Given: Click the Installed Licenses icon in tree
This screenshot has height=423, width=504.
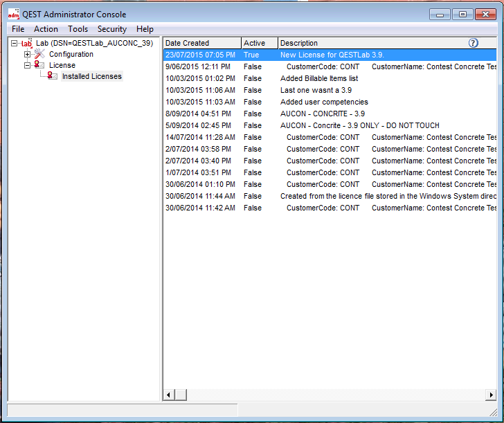Looking at the screenshot, I should click(x=53, y=76).
